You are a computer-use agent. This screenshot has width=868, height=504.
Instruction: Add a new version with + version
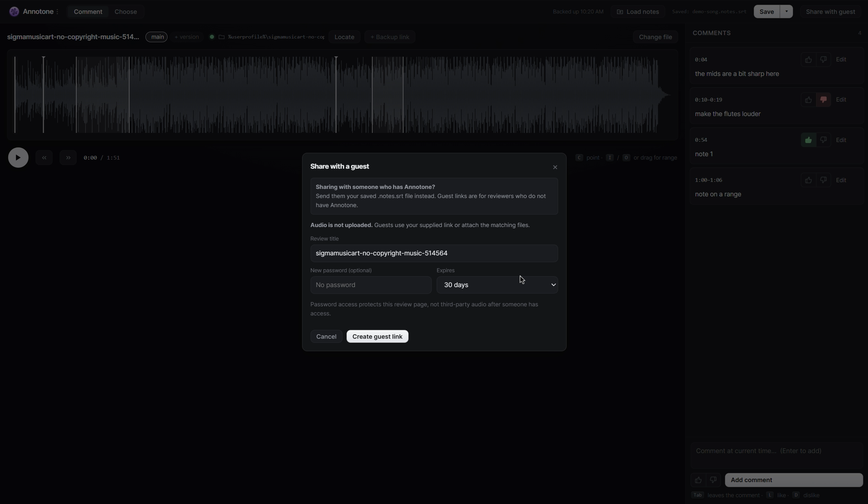(187, 37)
